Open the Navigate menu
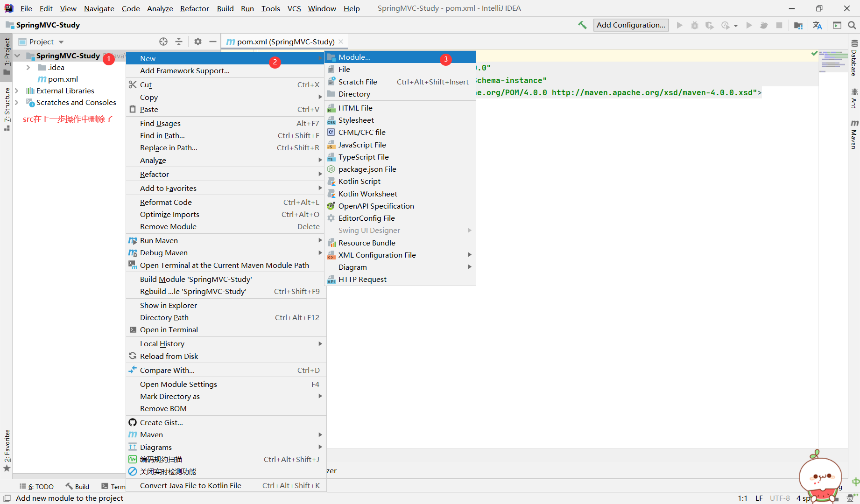Screen dimensions: 860x504 coord(99,8)
